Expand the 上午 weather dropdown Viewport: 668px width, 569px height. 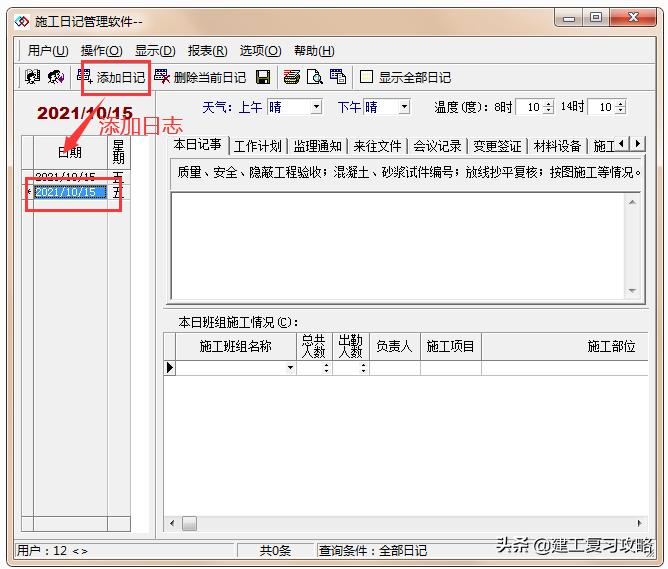(316, 106)
